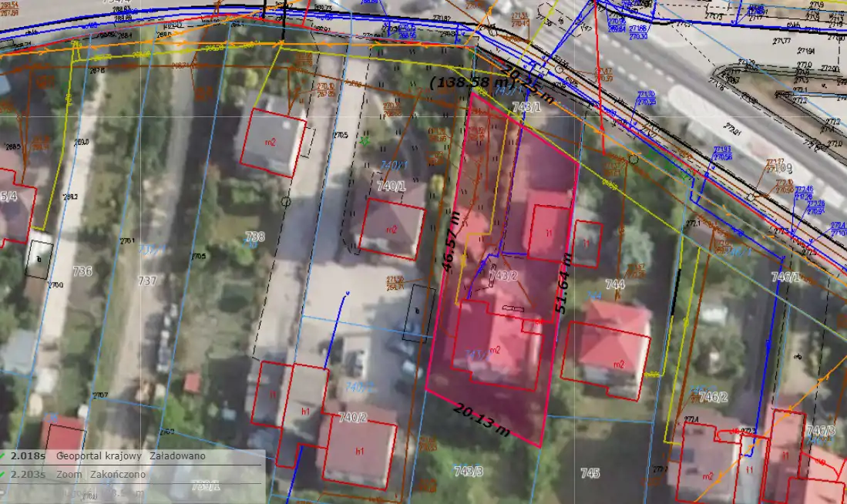Click on parcel 736 number
This screenshot has width=847, height=504.
[82, 271]
